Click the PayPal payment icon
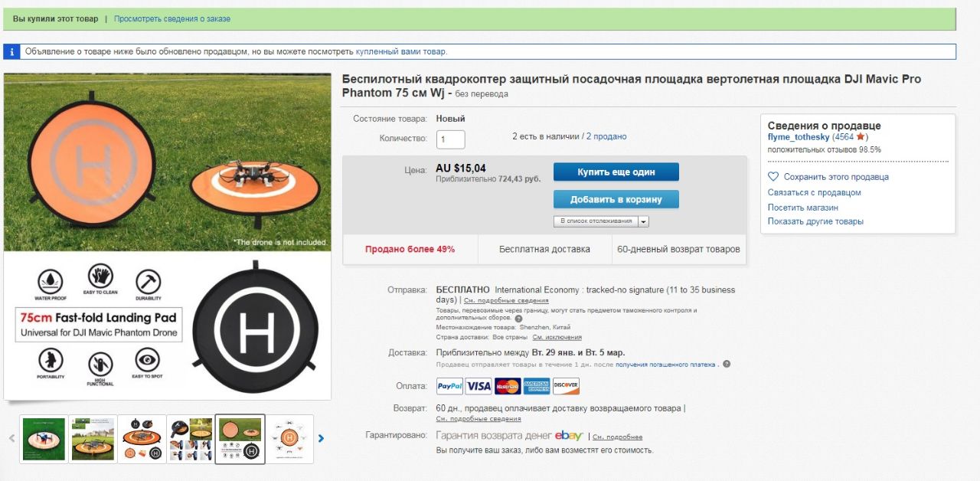 449,386
